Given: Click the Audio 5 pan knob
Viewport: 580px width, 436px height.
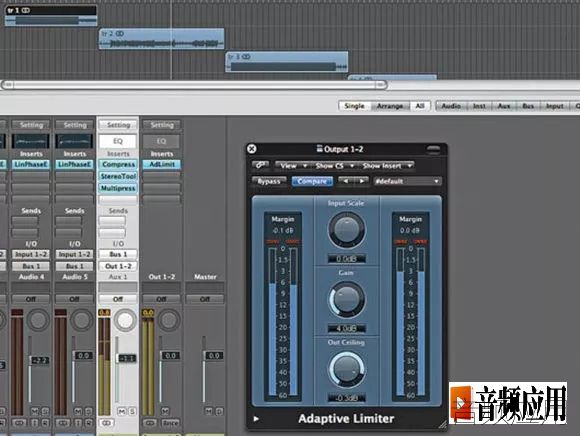Looking at the screenshot, I should [81, 320].
